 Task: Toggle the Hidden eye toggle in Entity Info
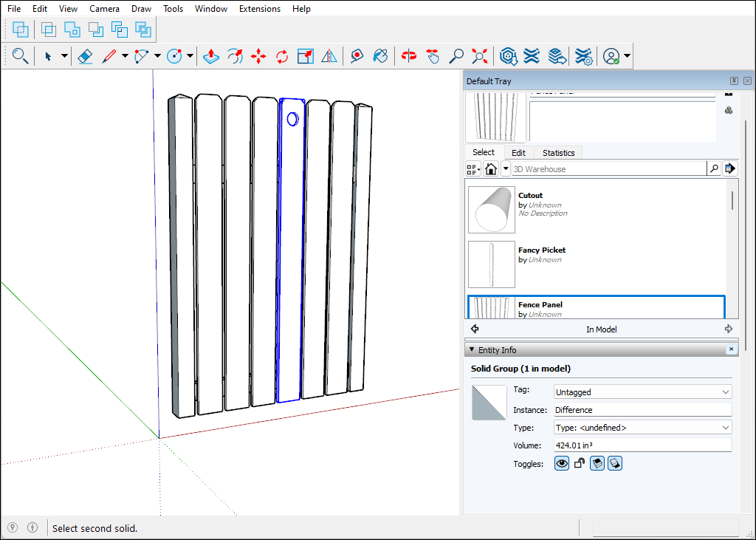click(561, 463)
